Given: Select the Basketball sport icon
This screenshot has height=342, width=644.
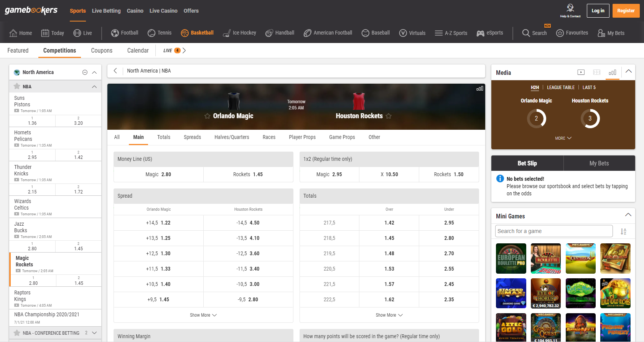Looking at the screenshot, I should pos(185,33).
